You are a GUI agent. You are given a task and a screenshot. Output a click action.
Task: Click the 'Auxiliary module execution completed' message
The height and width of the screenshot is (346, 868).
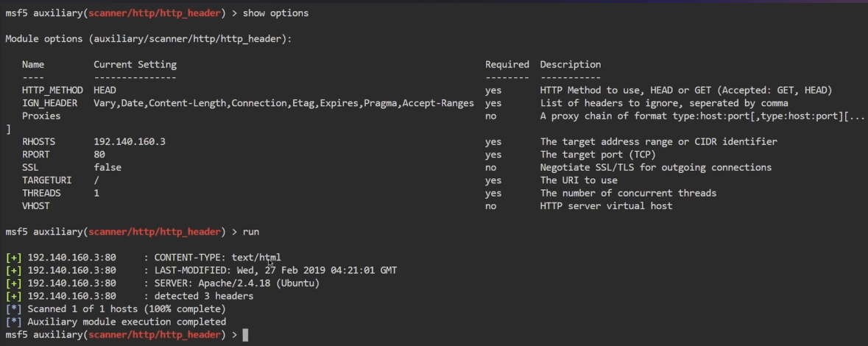(127, 322)
